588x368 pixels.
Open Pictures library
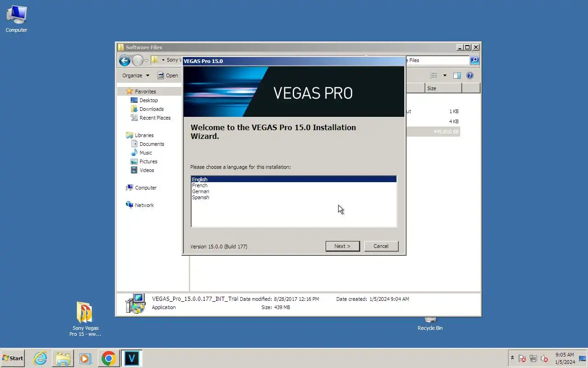(x=148, y=161)
